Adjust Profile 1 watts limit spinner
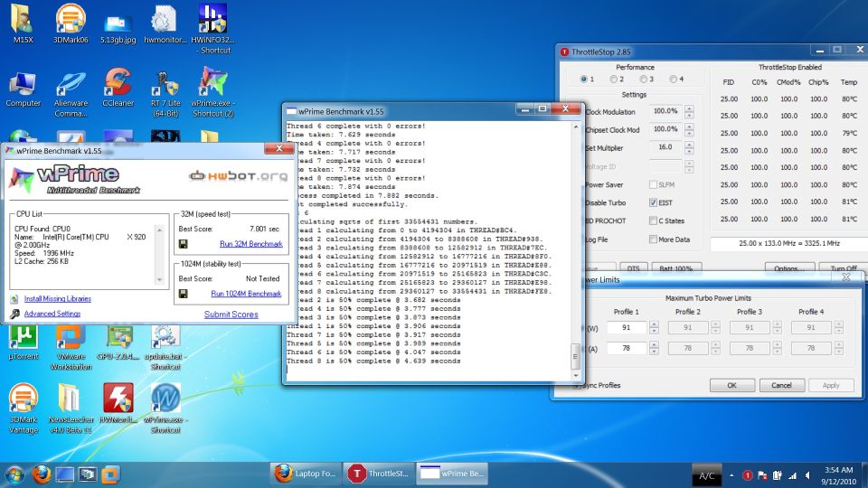This screenshot has height=488, width=868. point(654,327)
